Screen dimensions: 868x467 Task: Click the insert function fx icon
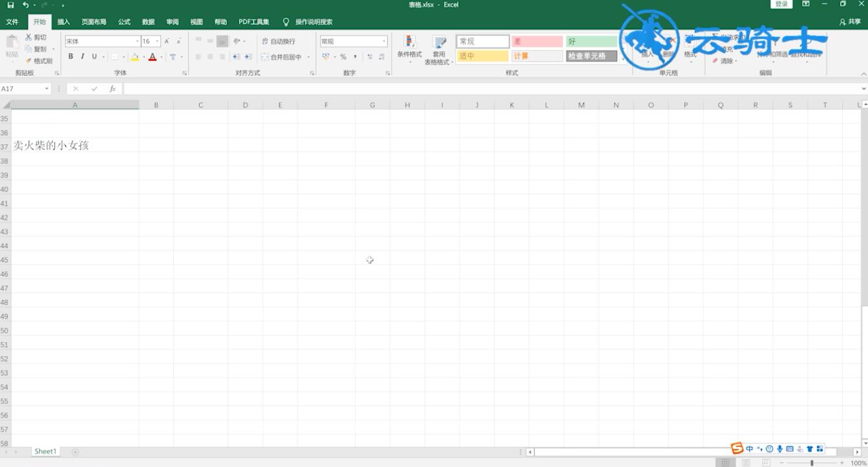tap(112, 89)
